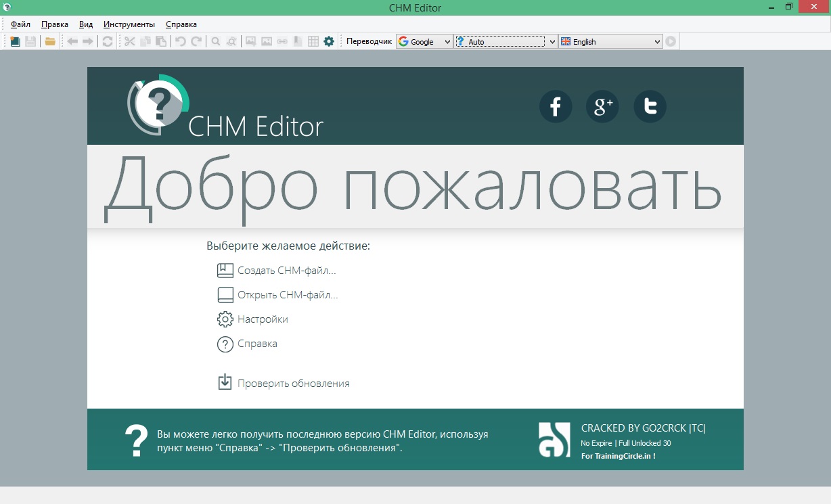Click the question mark icon in footer
The width and height of the screenshot is (831, 504).
(x=136, y=440)
